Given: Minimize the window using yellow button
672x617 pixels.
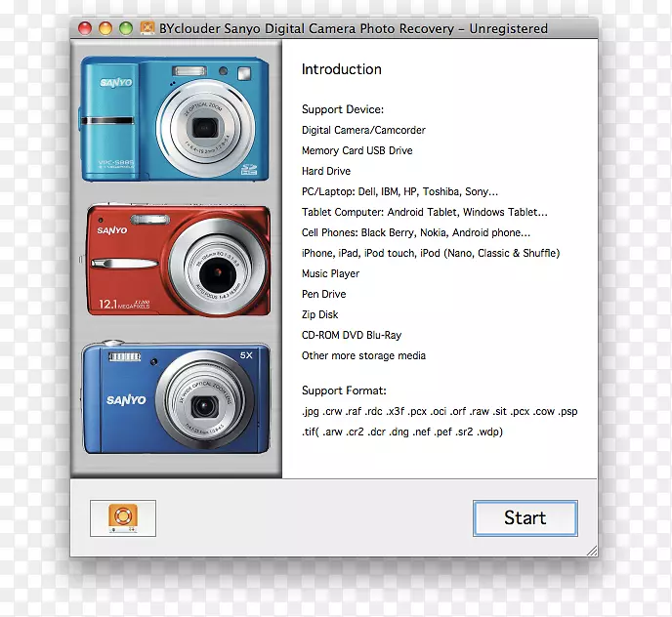Looking at the screenshot, I should pyautogui.click(x=105, y=28).
